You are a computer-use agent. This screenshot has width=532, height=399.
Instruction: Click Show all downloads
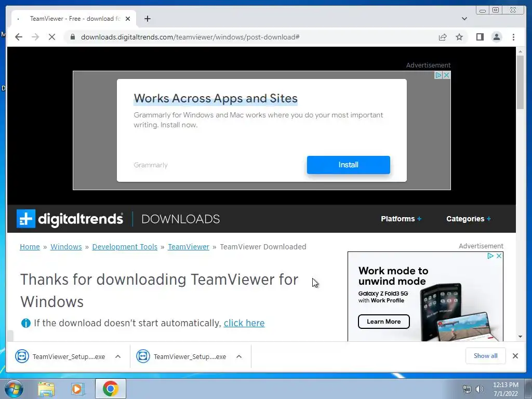click(486, 356)
